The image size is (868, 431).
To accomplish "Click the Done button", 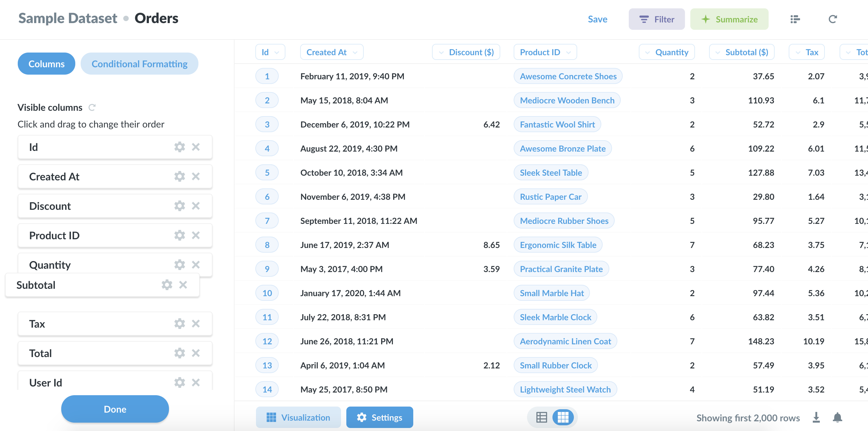I will 115,409.
